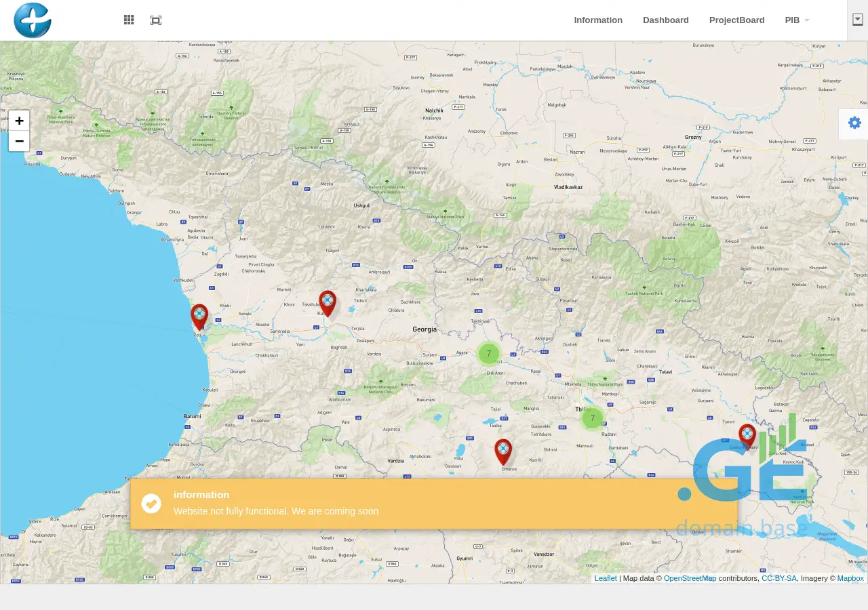Toggle fullscreen view icon
This screenshot has height=610, width=868.
(x=156, y=20)
